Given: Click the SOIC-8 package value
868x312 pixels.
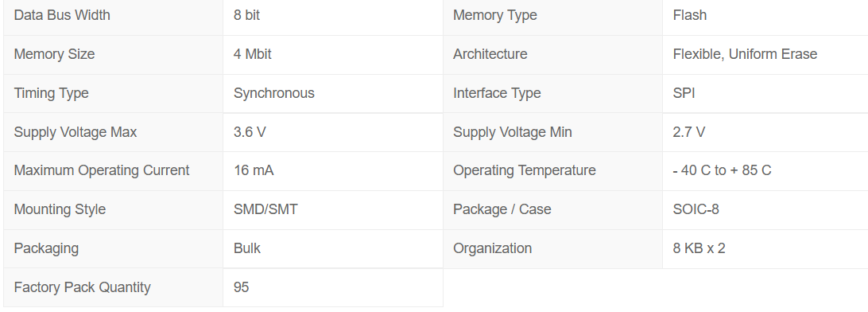Looking at the screenshot, I should pos(696,209).
